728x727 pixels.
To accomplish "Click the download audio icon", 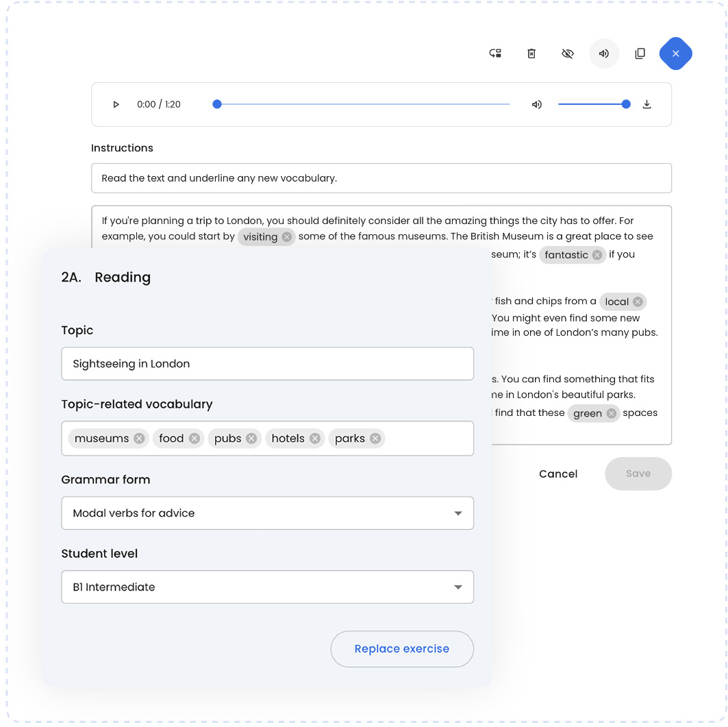I will [647, 104].
